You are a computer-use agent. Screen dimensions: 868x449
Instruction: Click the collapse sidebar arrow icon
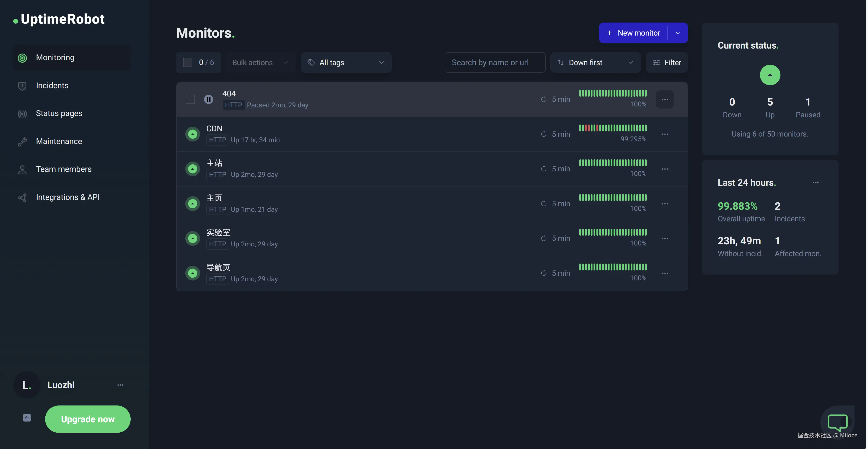coord(27,418)
